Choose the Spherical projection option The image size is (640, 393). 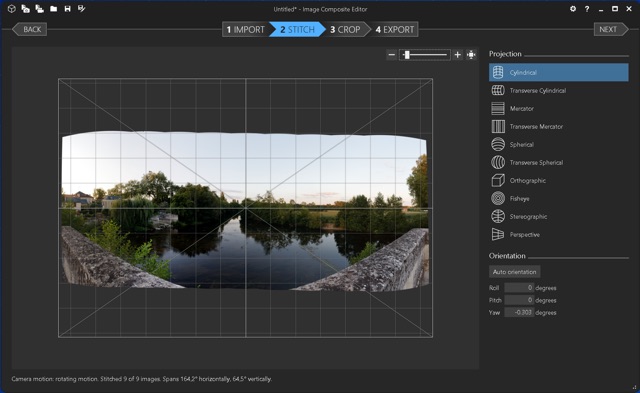point(559,144)
